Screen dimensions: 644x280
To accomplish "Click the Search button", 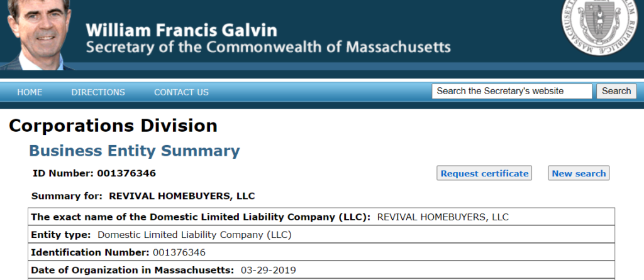I will 616,91.
